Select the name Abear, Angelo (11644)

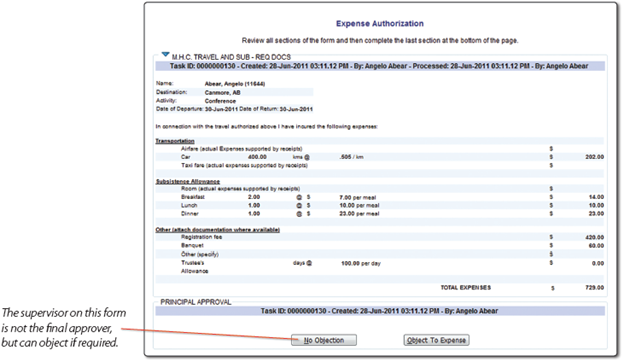(x=235, y=84)
